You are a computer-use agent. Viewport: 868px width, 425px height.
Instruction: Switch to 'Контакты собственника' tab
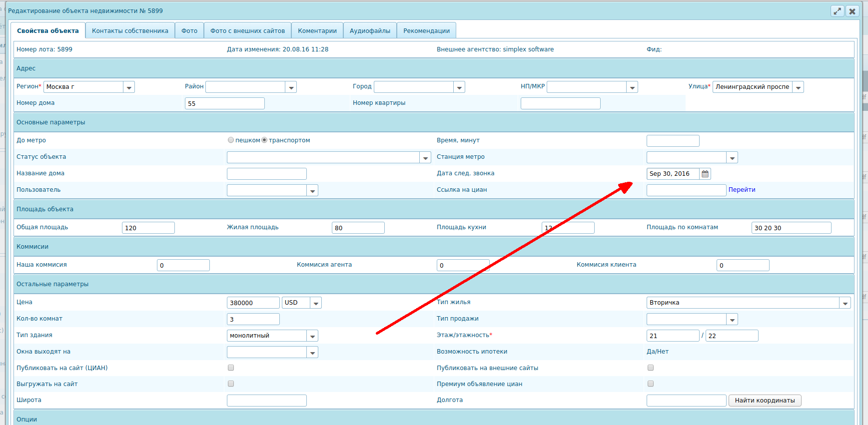(x=130, y=31)
